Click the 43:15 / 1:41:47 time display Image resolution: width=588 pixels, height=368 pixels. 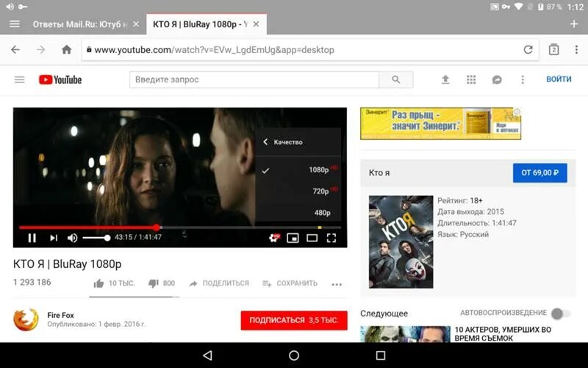[x=138, y=237]
